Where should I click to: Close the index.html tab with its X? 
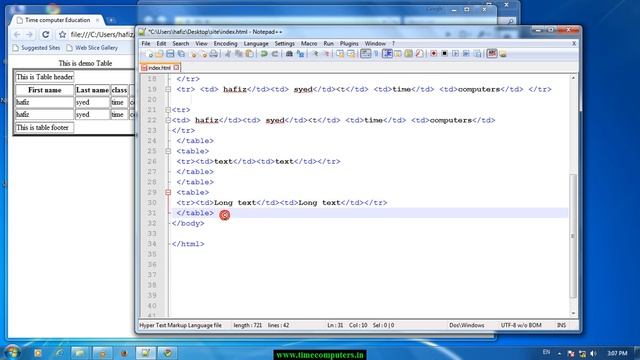176,67
